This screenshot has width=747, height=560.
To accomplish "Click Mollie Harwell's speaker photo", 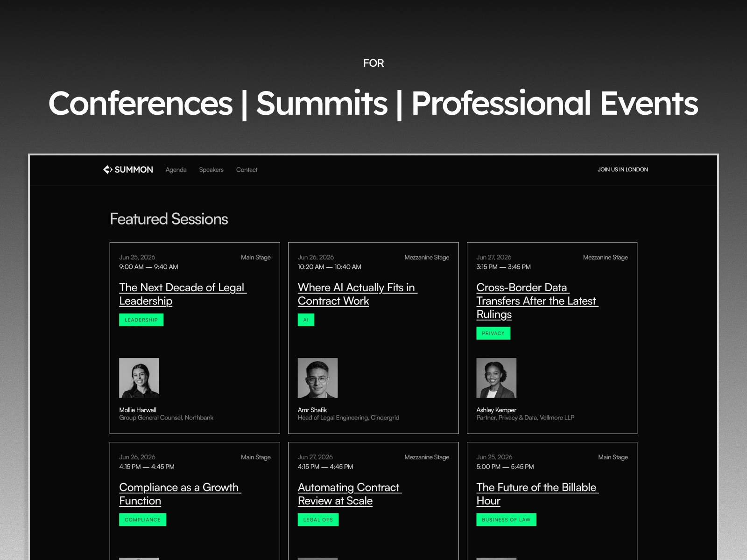I will 139,378.
